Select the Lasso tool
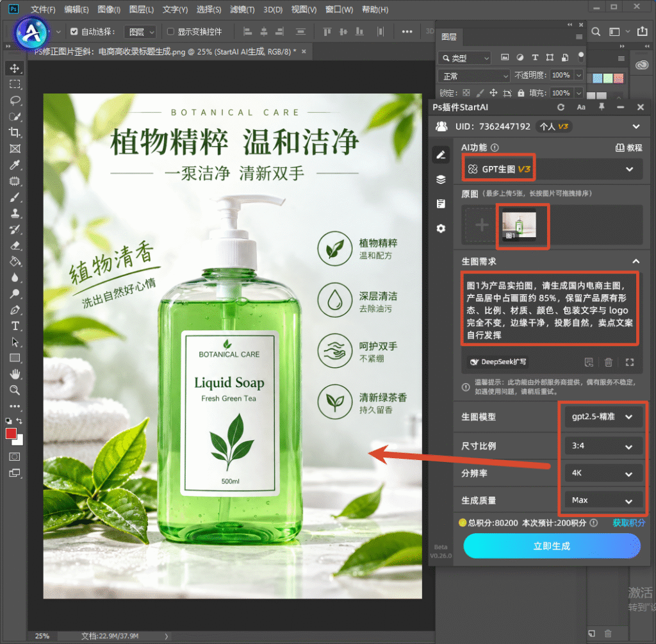Image resolution: width=656 pixels, height=644 pixels. 15,101
